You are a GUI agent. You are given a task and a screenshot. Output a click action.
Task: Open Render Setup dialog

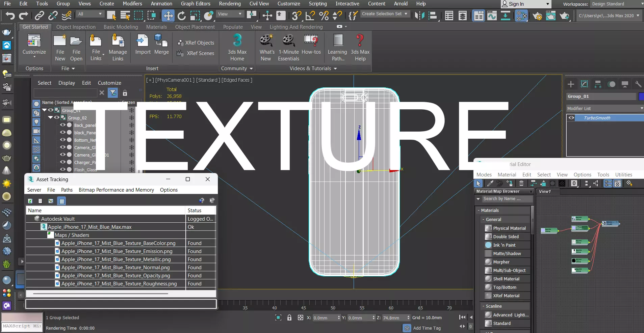pyautogui.click(x=537, y=16)
